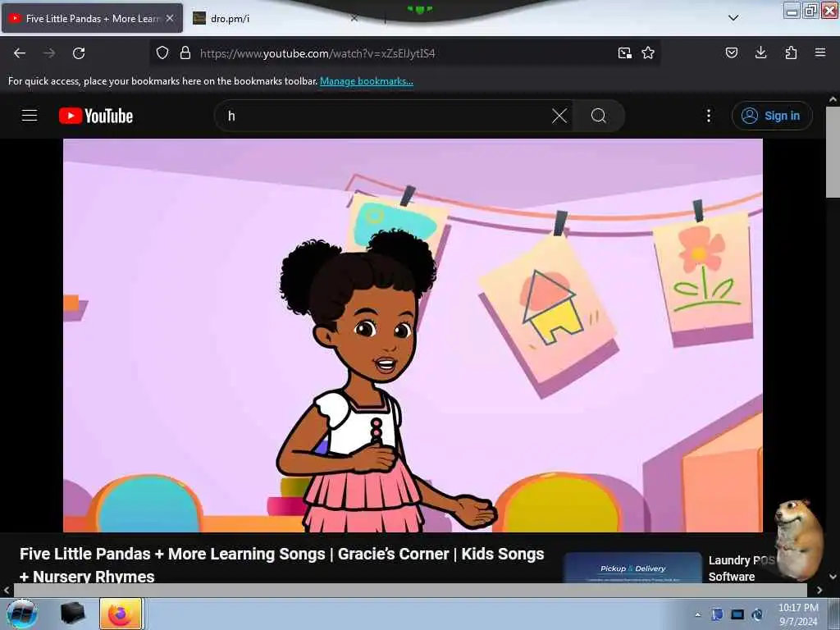The height and width of the screenshot is (630, 840).
Task: Switch to the Five Little Pandas tab
Action: click(x=92, y=18)
